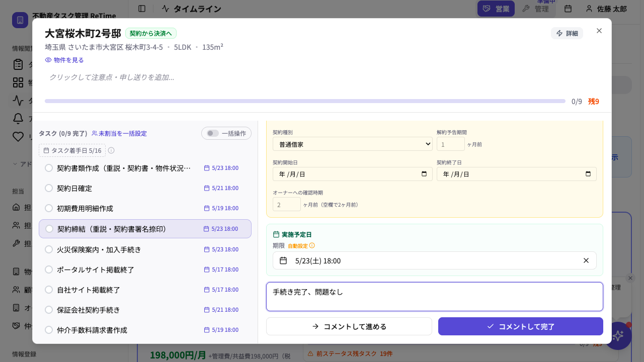The image size is (644, 362).
Task: Check the circle for 保証会社契約手続き task
Action: point(49,310)
